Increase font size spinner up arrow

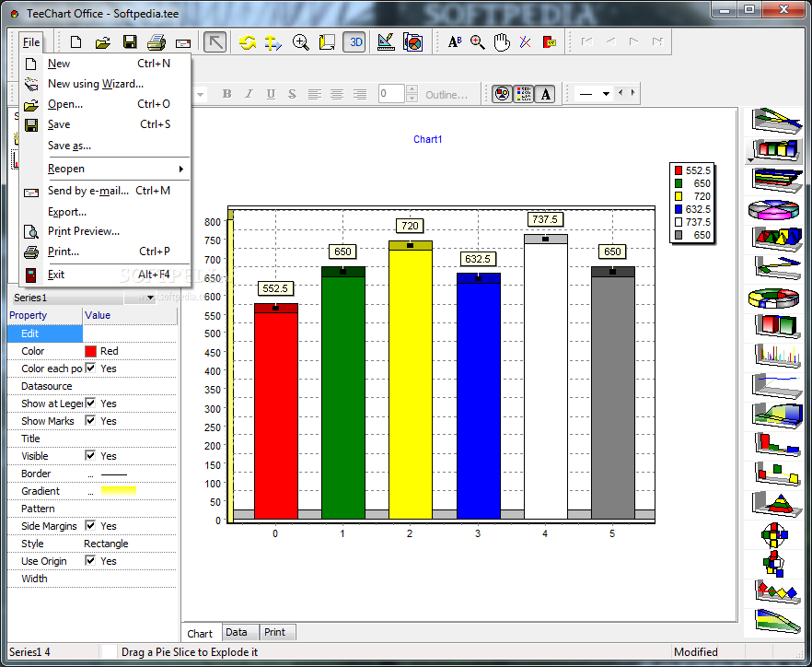click(x=412, y=89)
